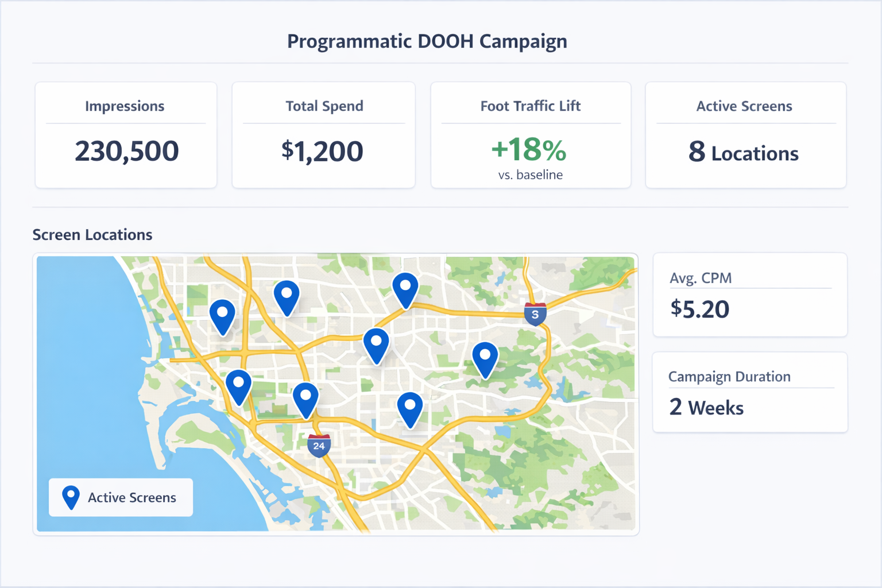882x588 pixels.
Task: Select the Campaign Duration 2 Weeks card
Action: [x=749, y=392]
